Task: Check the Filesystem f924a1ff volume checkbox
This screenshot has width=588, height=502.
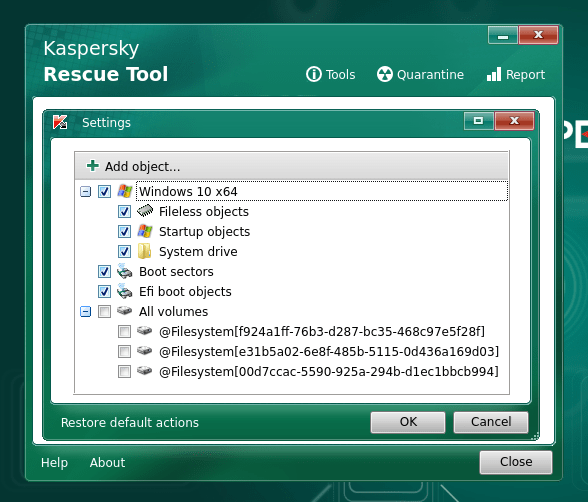Action: 124,331
